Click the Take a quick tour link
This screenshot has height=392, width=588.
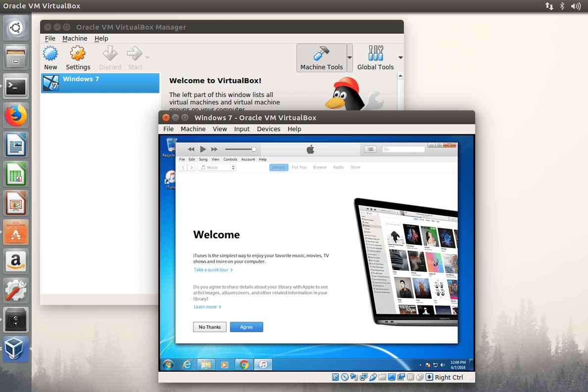(x=213, y=270)
